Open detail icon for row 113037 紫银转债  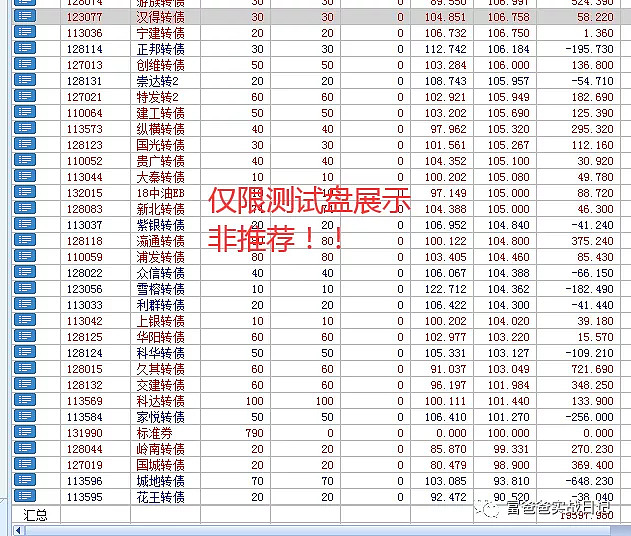click(x=25, y=224)
